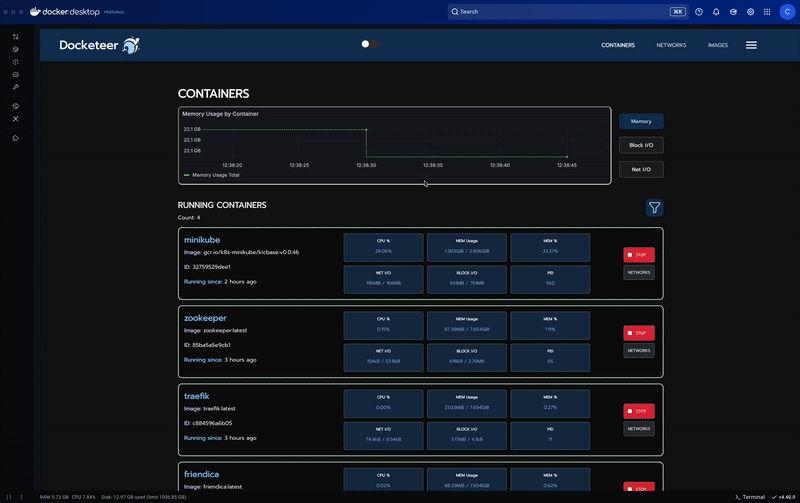Viewport: 800px width, 503px height.
Task: Click traefik BLOCK I/O stat tile
Action: click(x=467, y=435)
